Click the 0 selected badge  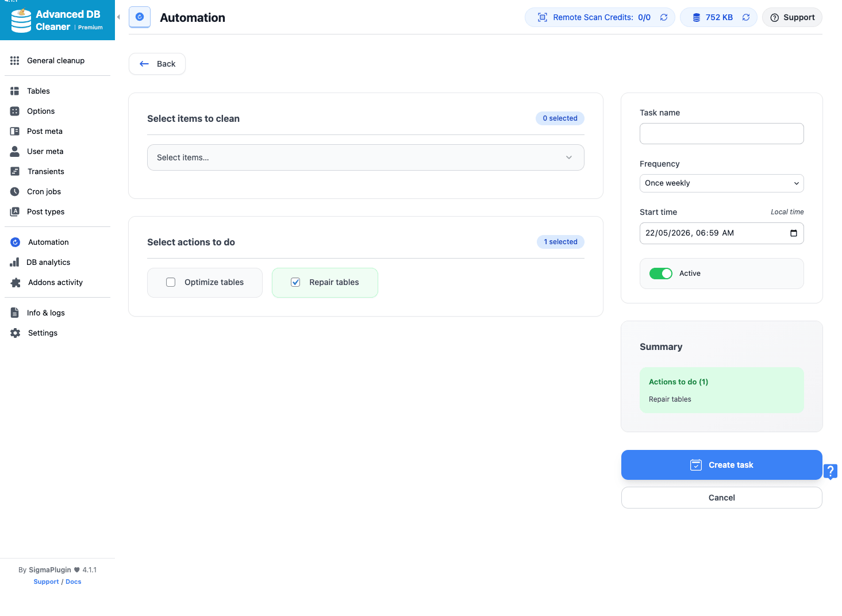(x=560, y=118)
